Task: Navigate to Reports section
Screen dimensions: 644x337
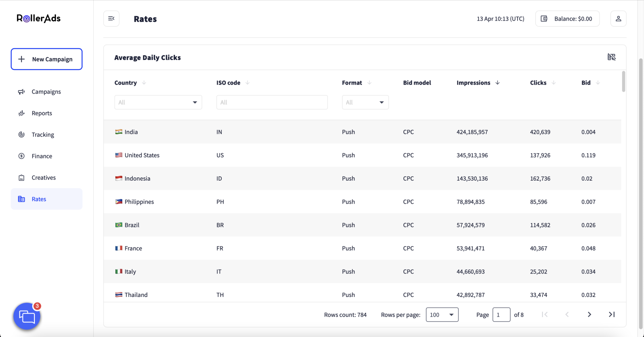Action: click(42, 113)
